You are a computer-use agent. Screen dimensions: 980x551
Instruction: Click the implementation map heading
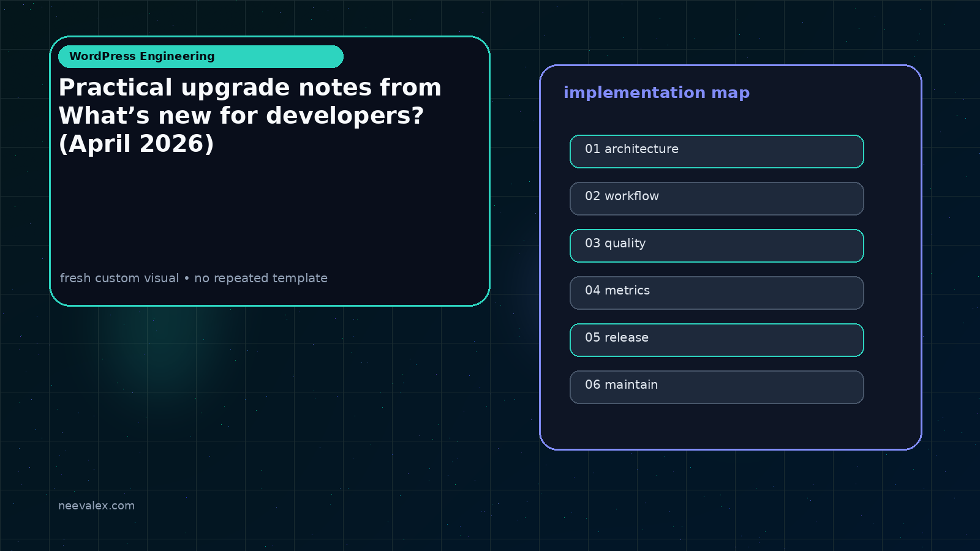[x=657, y=93]
